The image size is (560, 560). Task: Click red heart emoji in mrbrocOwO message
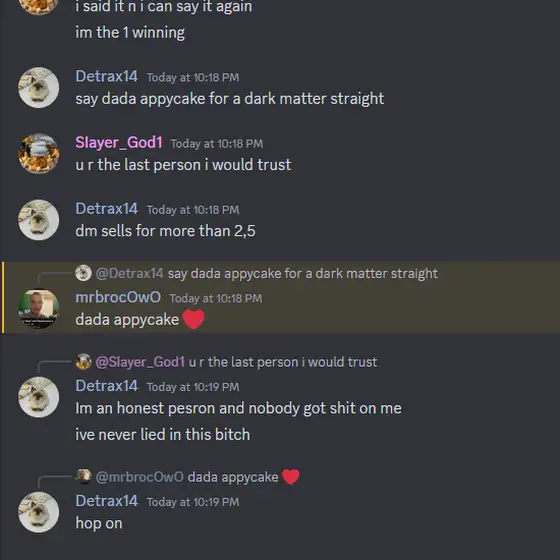(193, 319)
